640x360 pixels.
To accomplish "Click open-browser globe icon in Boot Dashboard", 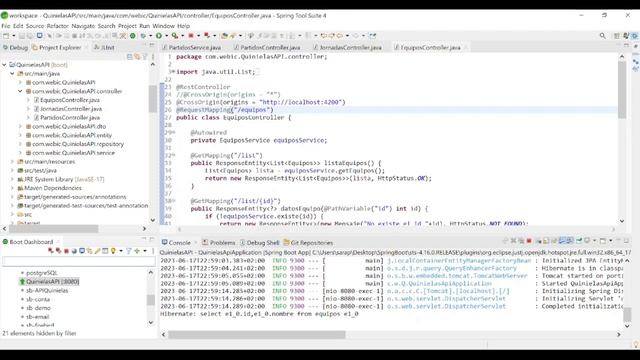I will point(74,251).
